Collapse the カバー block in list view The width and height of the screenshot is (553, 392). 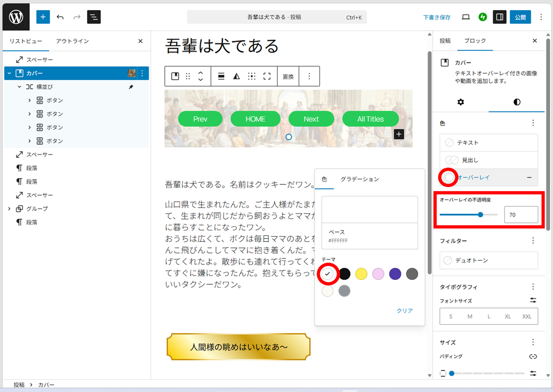[x=9, y=73]
